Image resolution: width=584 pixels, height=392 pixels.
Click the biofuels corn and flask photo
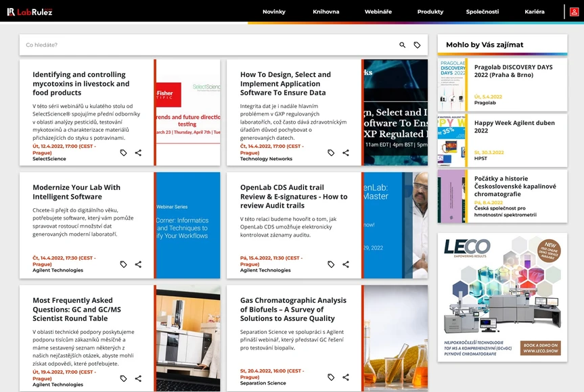pyautogui.click(x=396, y=338)
